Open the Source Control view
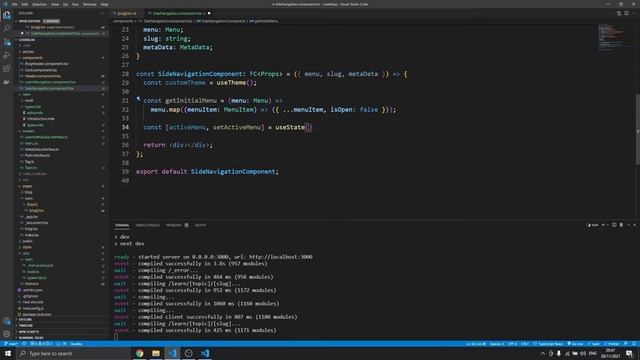 coord(7,42)
